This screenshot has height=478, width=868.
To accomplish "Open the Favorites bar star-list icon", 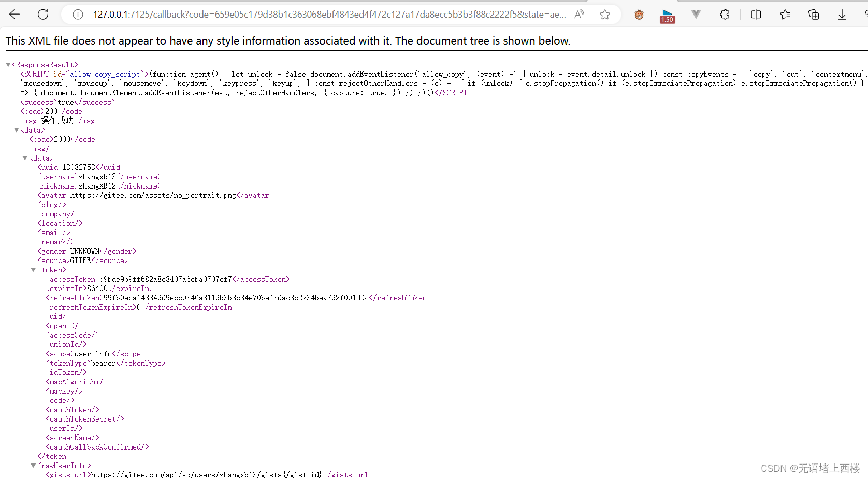I will coord(785,14).
